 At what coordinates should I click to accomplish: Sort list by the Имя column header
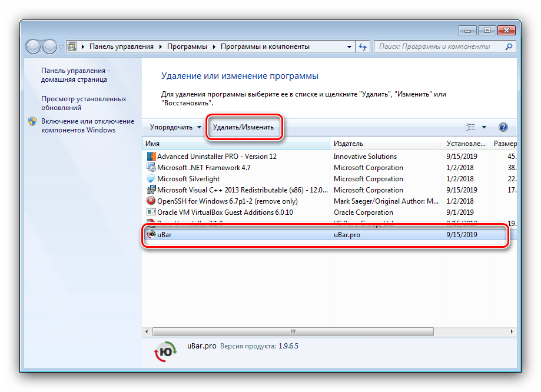point(153,144)
